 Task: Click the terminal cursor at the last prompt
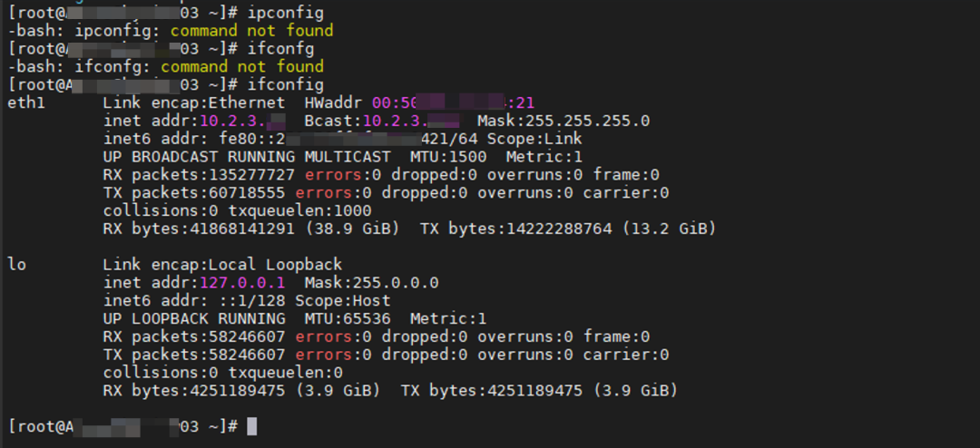click(x=252, y=426)
